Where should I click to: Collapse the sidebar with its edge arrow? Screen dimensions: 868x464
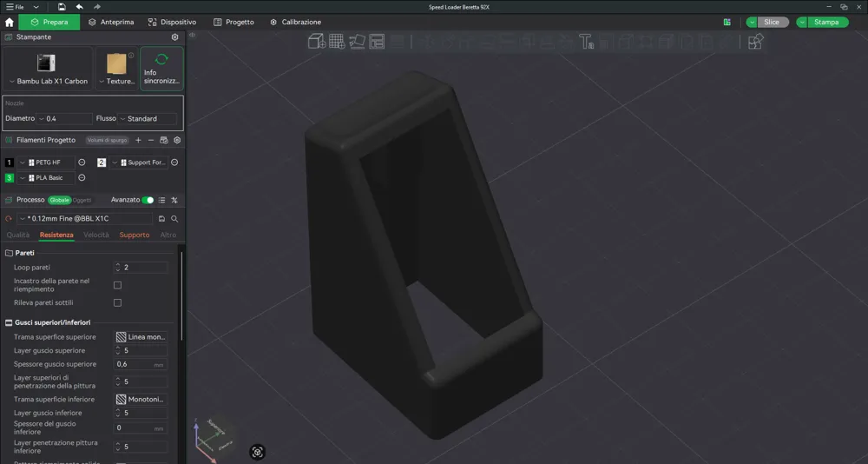[x=192, y=35]
